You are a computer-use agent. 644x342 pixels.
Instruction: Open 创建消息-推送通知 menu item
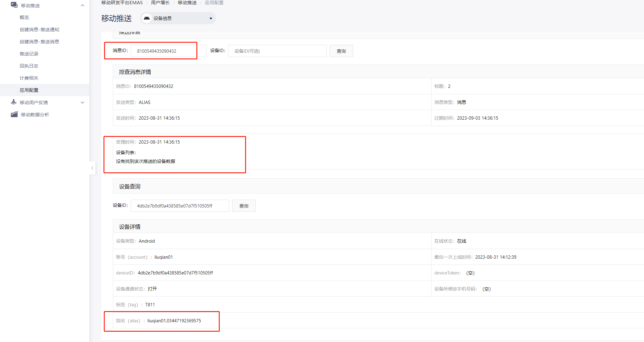pyautogui.click(x=39, y=29)
